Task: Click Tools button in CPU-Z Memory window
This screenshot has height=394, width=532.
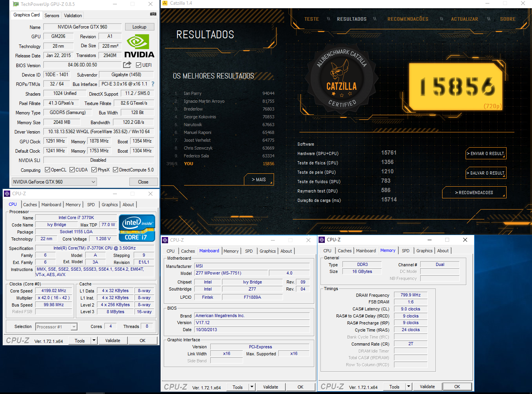Action: [x=394, y=387]
